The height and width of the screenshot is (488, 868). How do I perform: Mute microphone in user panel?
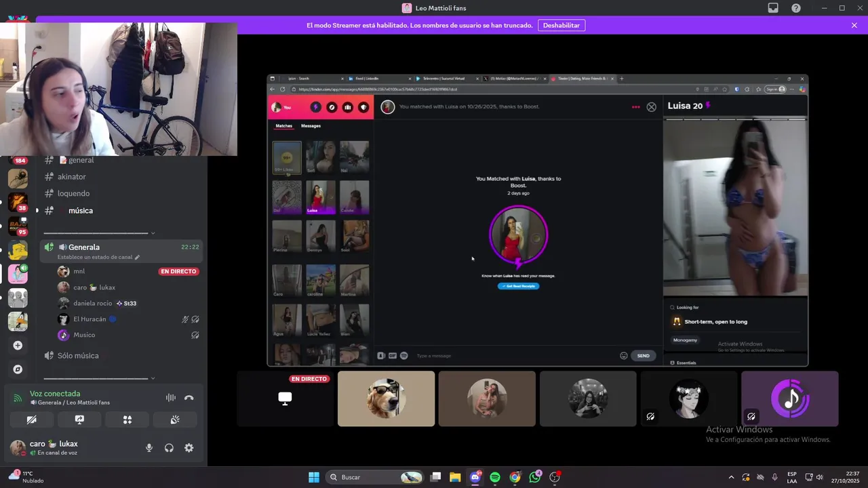[149, 448]
